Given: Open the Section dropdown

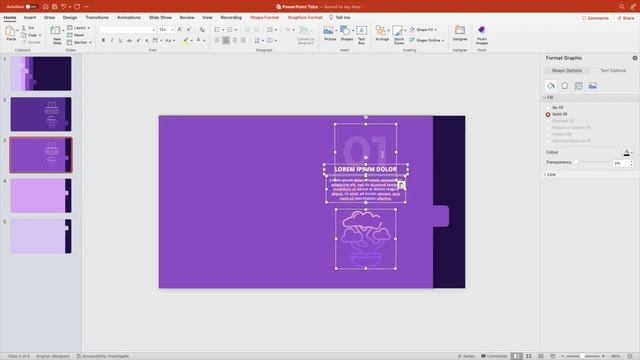Looking at the screenshot, I should tap(79, 42).
